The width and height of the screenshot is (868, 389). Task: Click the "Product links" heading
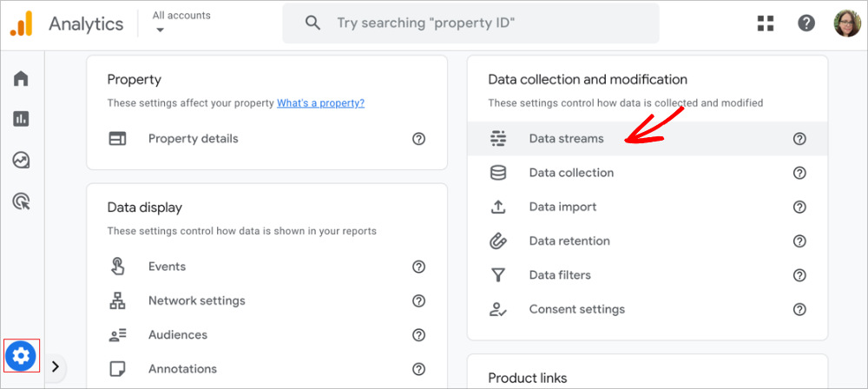[x=528, y=379]
